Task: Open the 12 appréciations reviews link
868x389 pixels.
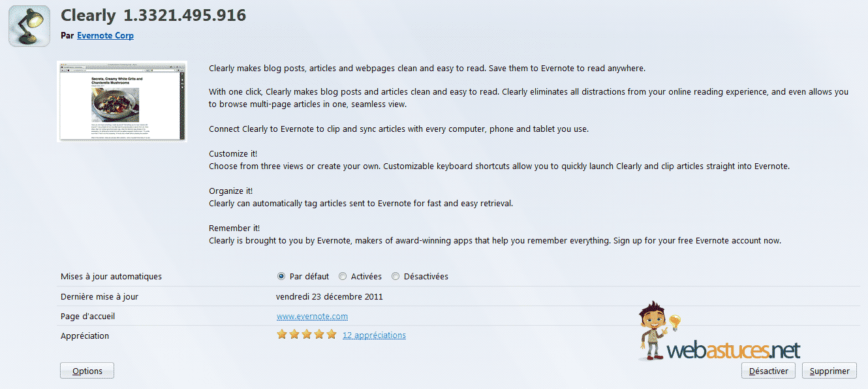Action: tap(374, 335)
